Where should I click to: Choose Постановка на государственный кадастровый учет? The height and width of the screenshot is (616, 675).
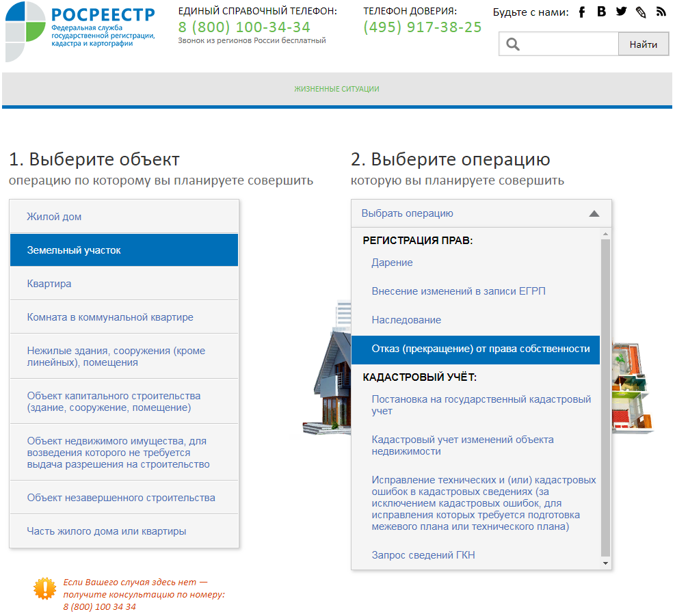coord(476,405)
